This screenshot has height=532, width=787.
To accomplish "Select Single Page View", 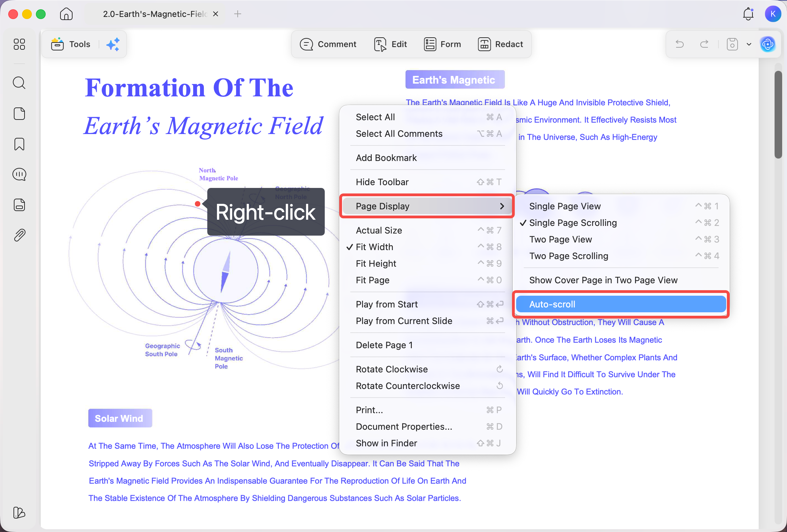I will (x=621, y=206).
